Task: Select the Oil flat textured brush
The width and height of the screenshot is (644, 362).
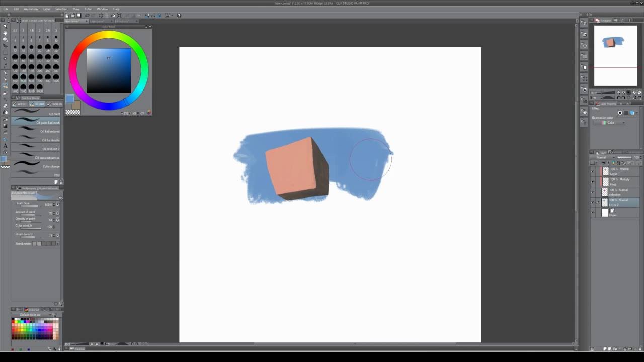Action: (x=36, y=130)
